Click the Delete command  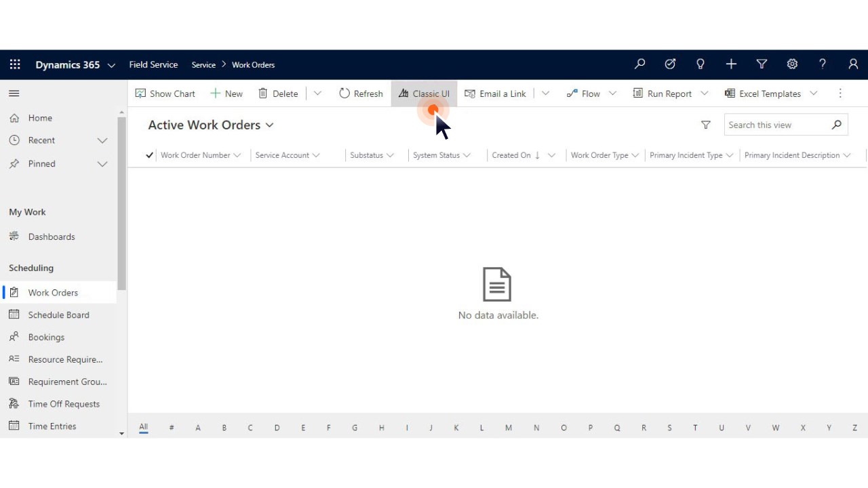coord(278,94)
